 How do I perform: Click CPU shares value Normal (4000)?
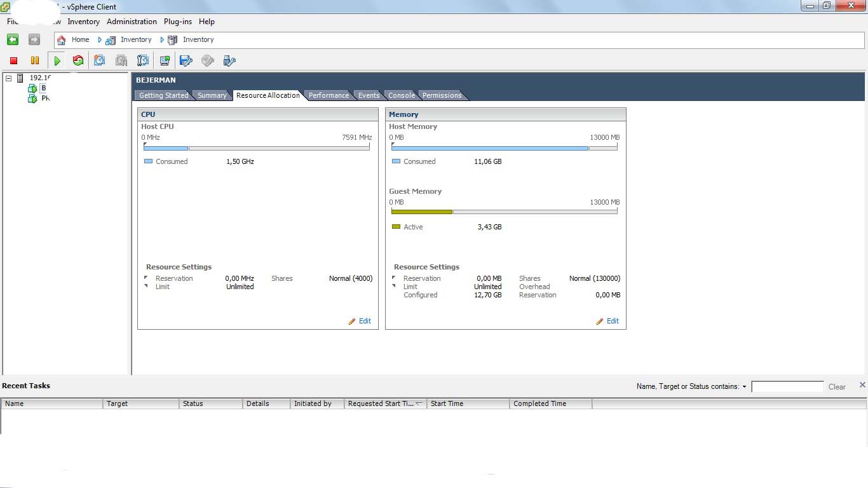click(351, 278)
